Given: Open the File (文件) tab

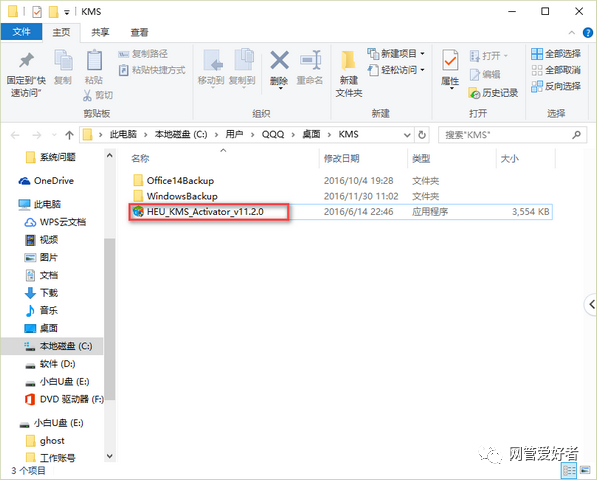Looking at the screenshot, I should 21,32.
